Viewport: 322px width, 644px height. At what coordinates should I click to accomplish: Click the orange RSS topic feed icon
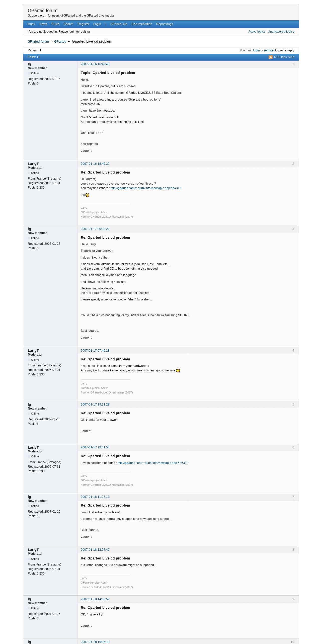click(x=270, y=57)
